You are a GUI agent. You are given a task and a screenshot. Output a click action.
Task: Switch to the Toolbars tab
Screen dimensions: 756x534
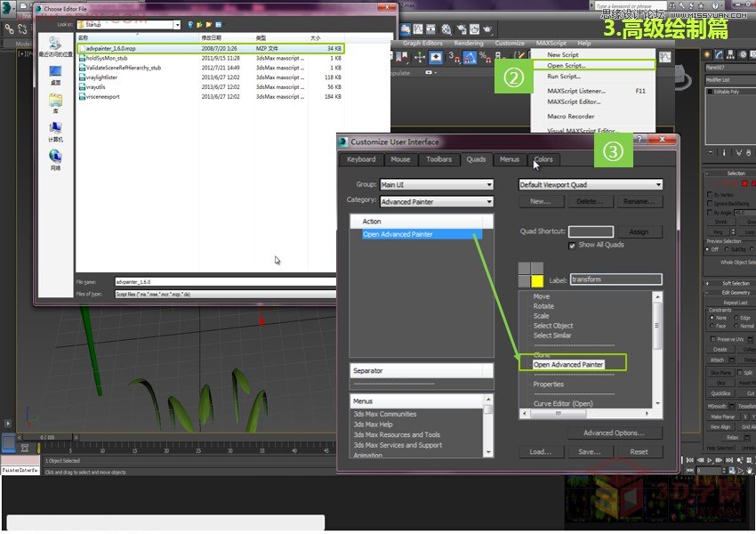tap(438, 159)
